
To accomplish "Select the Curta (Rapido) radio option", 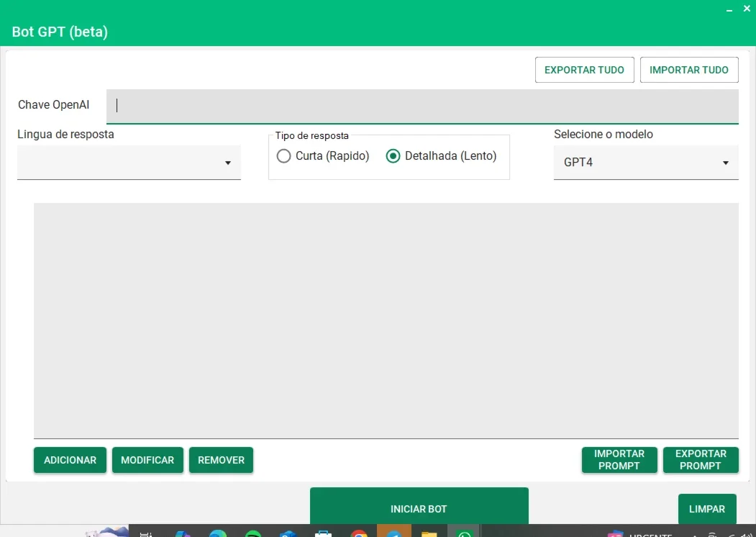I will pyautogui.click(x=322, y=155).
